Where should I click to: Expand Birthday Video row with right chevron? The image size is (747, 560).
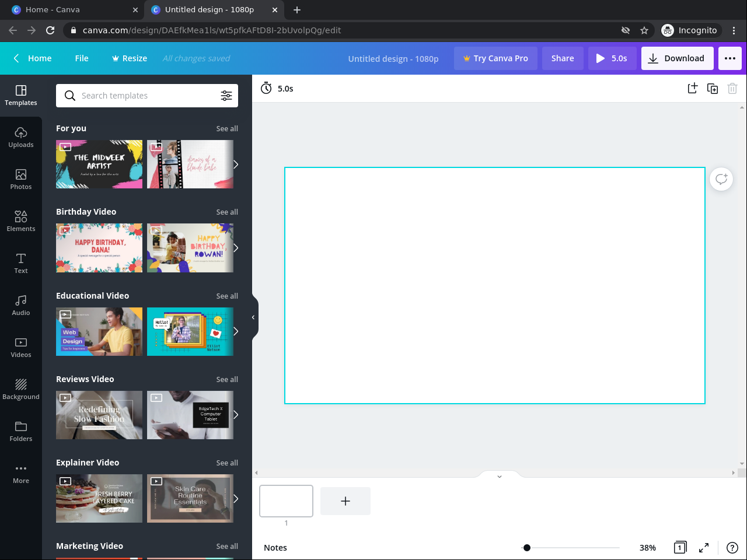tap(236, 248)
